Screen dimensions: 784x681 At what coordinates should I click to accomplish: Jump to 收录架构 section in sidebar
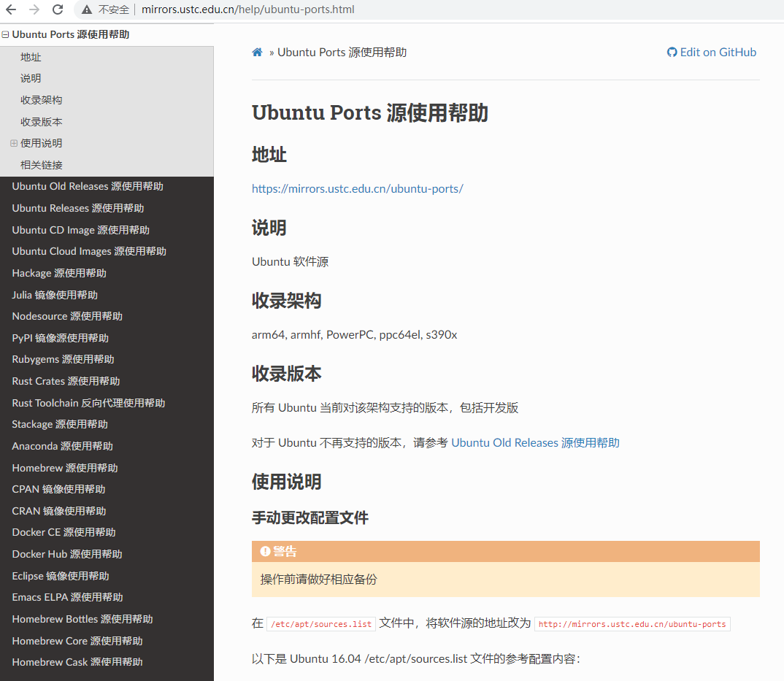[41, 100]
